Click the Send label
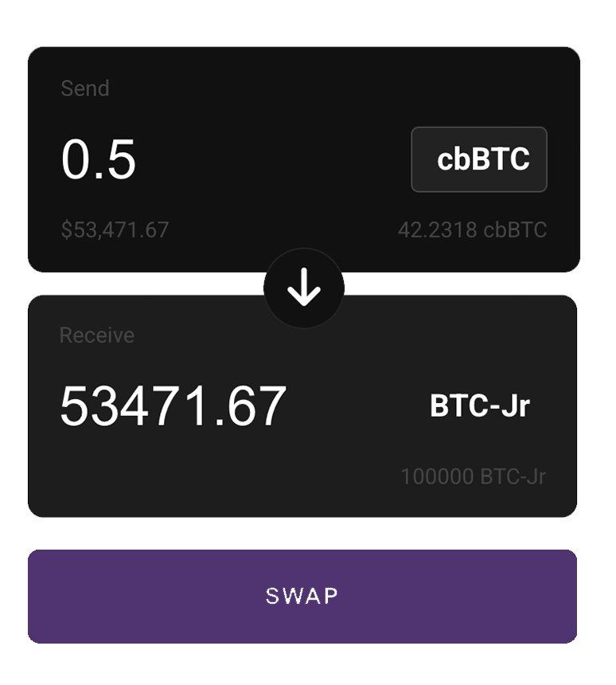This screenshot has width=616, height=685. pos(85,88)
